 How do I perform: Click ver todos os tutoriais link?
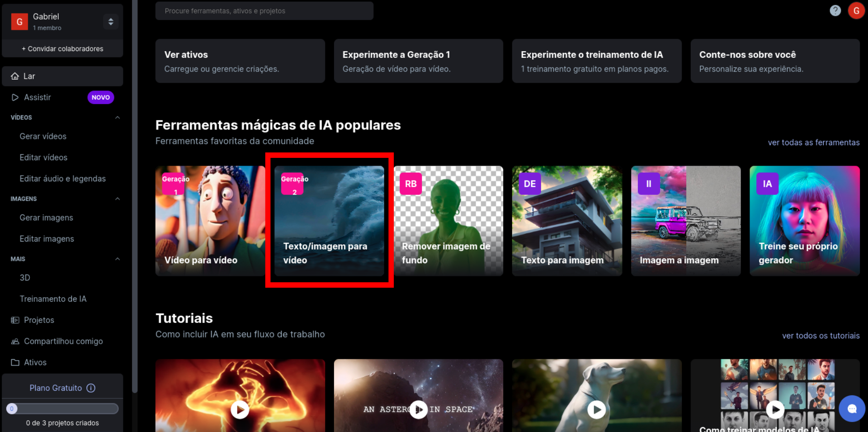(x=821, y=336)
